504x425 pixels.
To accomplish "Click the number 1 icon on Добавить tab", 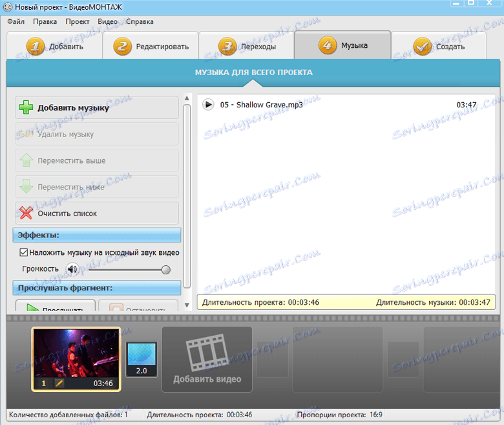I will pyautogui.click(x=36, y=47).
